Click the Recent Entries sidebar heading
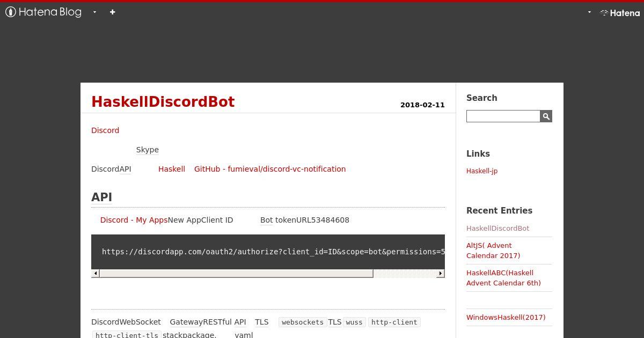 [499, 211]
